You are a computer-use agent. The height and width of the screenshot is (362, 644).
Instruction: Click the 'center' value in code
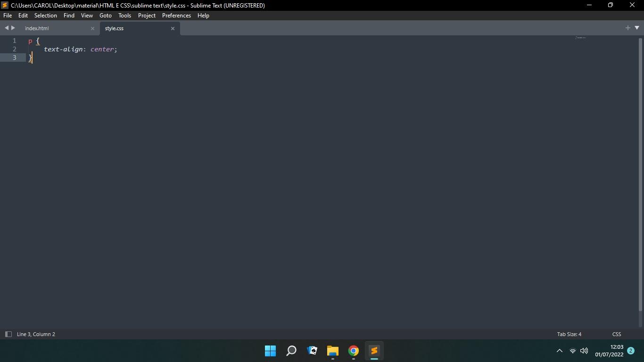click(x=102, y=49)
